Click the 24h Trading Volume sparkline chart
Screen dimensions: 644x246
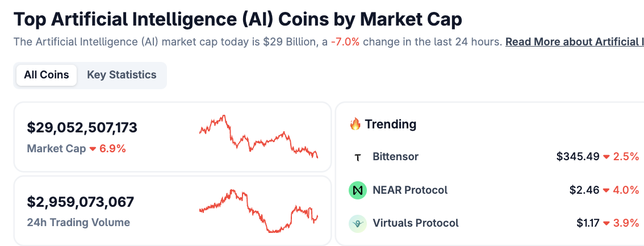pyautogui.click(x=258, y=211)
